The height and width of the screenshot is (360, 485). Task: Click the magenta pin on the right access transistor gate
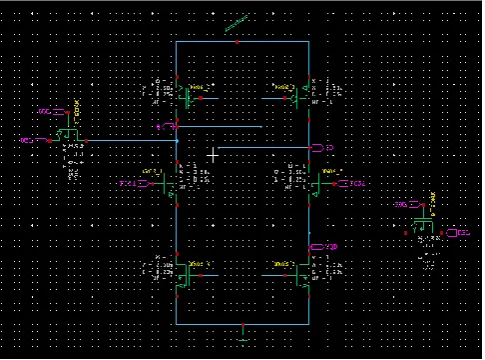click(x=350, y=184)
